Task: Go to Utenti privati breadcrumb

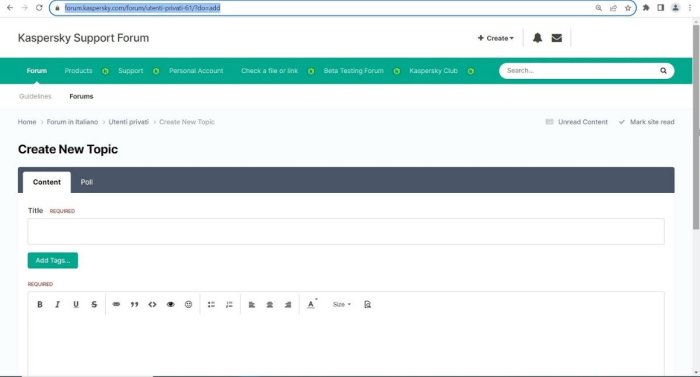Action: [x=129, y=122]
